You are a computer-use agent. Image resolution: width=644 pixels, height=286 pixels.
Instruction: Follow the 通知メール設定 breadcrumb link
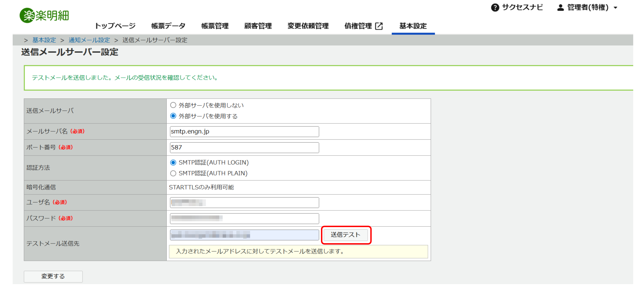click(x=89, y=40)
